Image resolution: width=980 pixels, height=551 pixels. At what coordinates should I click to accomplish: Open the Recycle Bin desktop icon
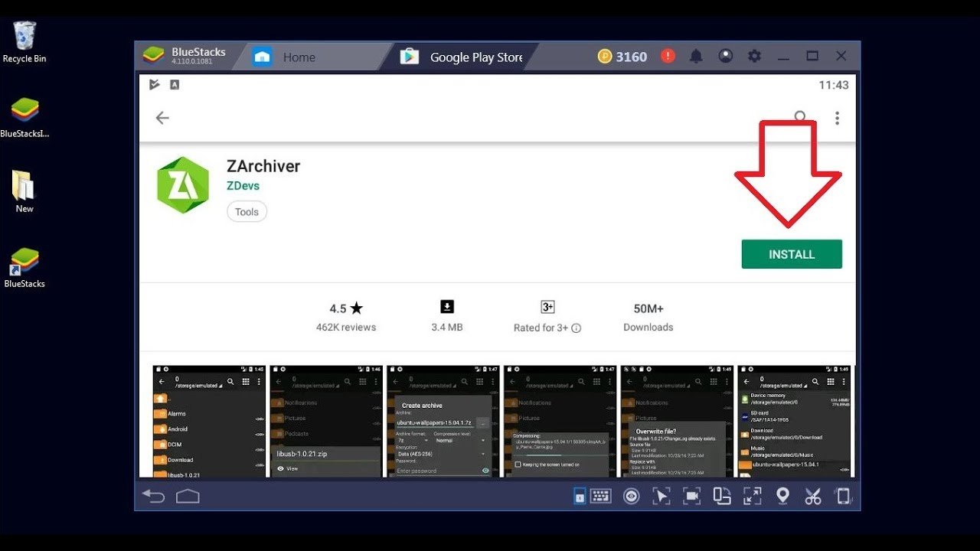coord(24,42)
